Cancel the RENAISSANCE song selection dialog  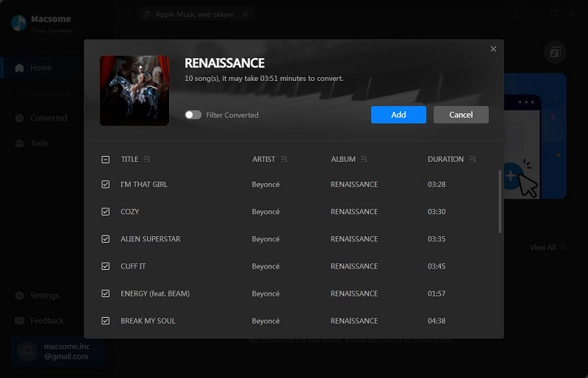click(x=461, y=115)
